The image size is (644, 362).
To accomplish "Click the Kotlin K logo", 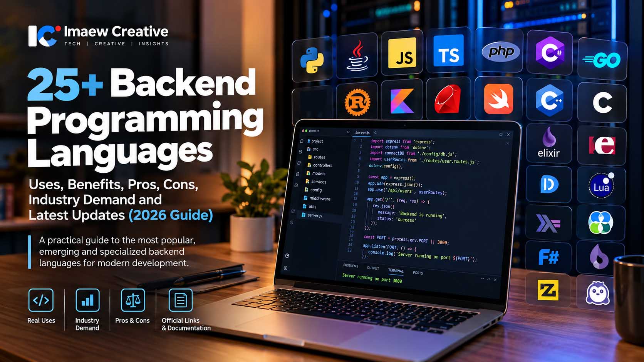I will (x=402, y=101).
